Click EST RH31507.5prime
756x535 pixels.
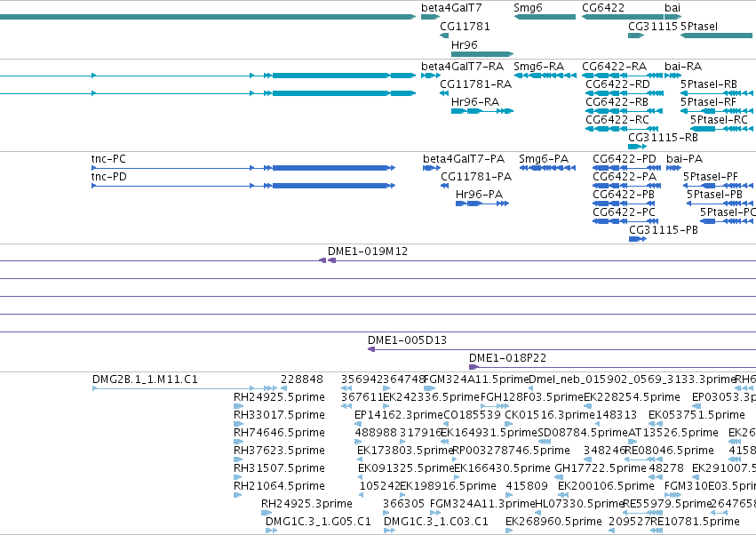[x=238, y=477]
